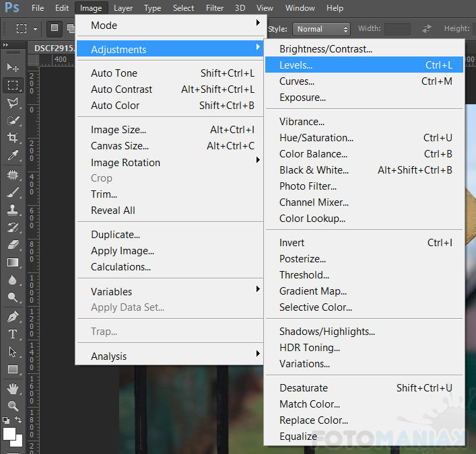Select Duplicate... from Image menu

click(171, 235)
